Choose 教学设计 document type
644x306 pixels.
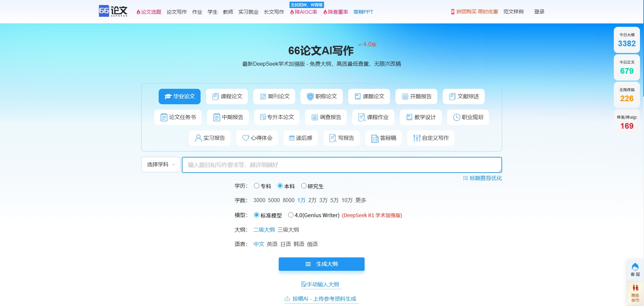coord(421,117)
